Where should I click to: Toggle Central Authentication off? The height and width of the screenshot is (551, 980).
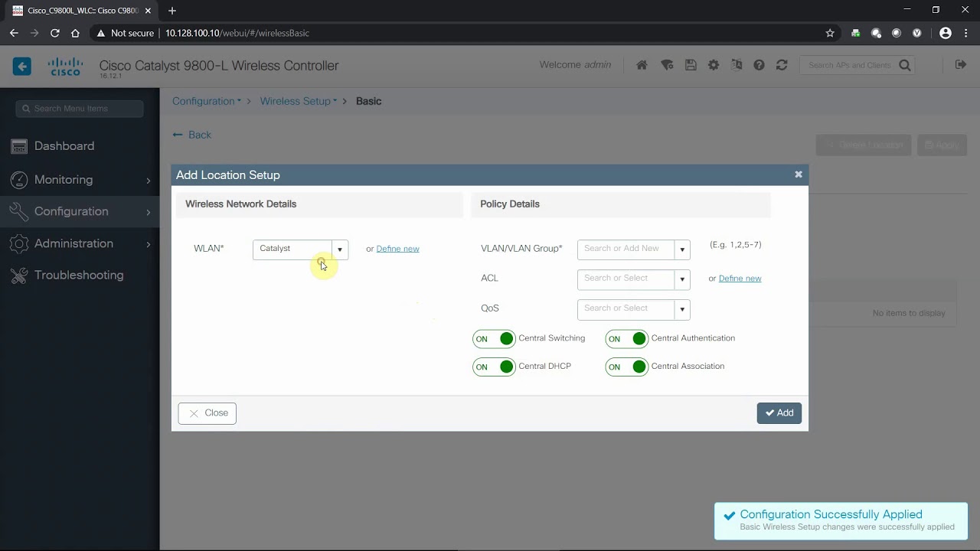tap(626, 339)
